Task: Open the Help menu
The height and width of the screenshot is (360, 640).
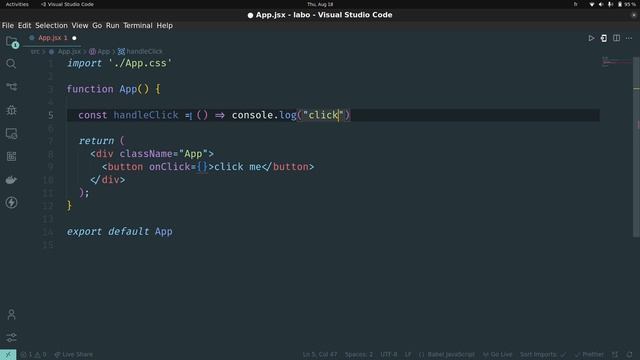Action: (164, 25)
